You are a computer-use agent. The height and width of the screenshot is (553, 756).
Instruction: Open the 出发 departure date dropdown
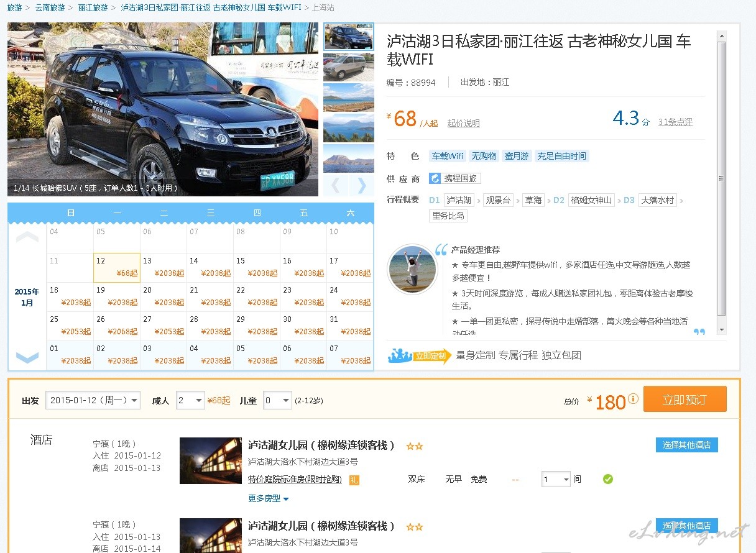(x=93, y=400)
